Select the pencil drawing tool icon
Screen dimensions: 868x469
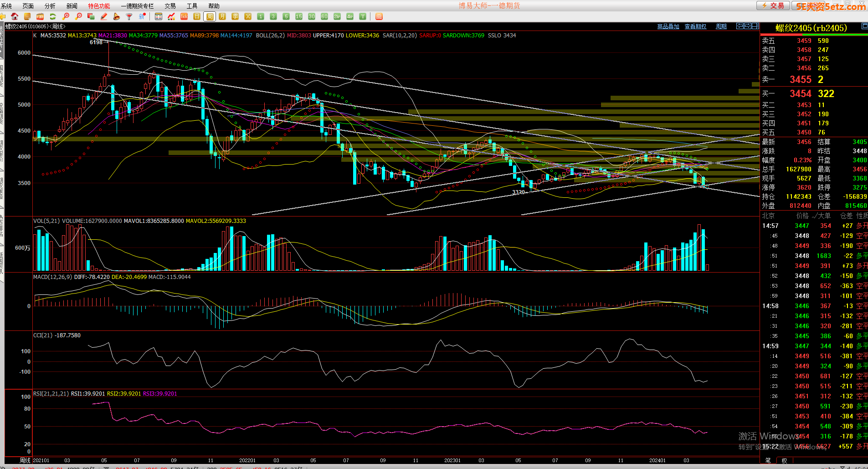pos(104,16)
